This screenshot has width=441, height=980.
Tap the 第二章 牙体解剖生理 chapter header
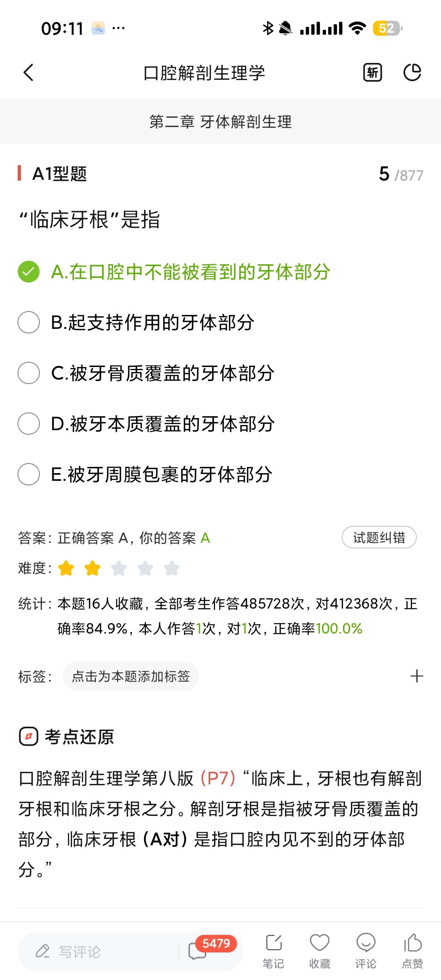(x=220, y=122)
